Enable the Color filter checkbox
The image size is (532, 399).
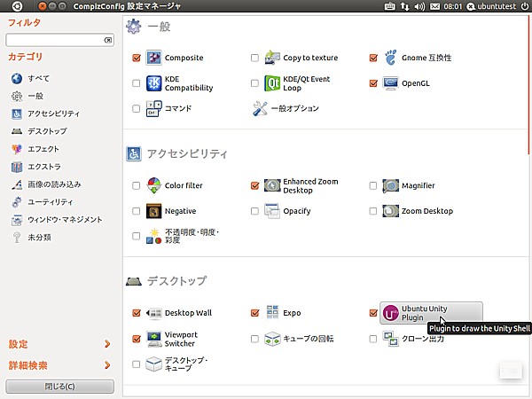coord(136,185)
